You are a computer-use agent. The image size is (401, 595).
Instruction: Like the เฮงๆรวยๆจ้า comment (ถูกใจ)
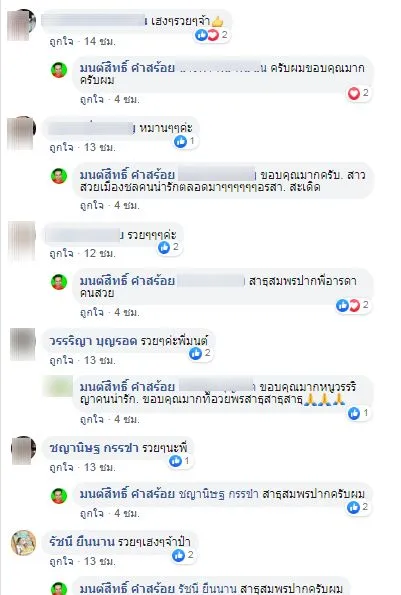pos(61,41)
